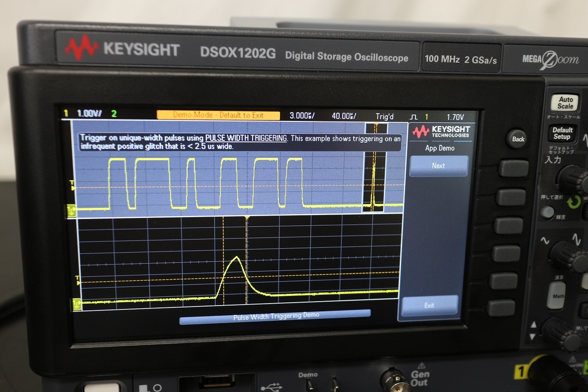
Task: Tap the on-screen Next softkey label
Action: (439, 166)
